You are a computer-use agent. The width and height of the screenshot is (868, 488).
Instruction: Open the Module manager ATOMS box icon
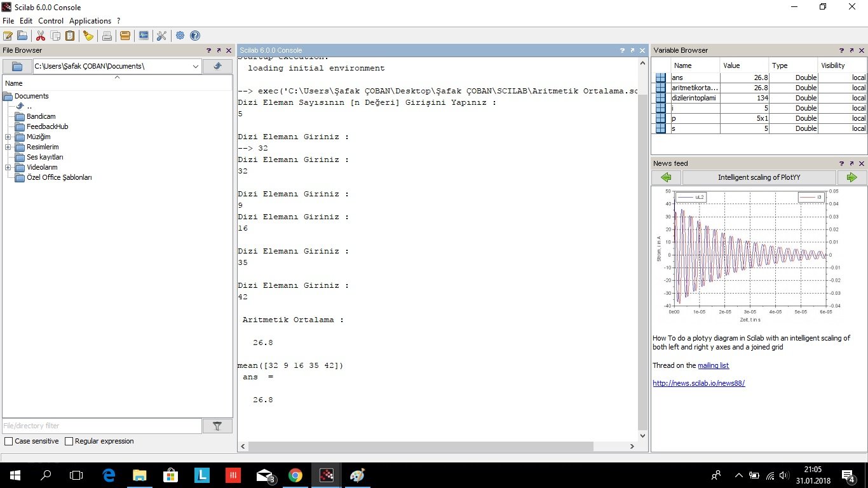click(x=125, y=36)
